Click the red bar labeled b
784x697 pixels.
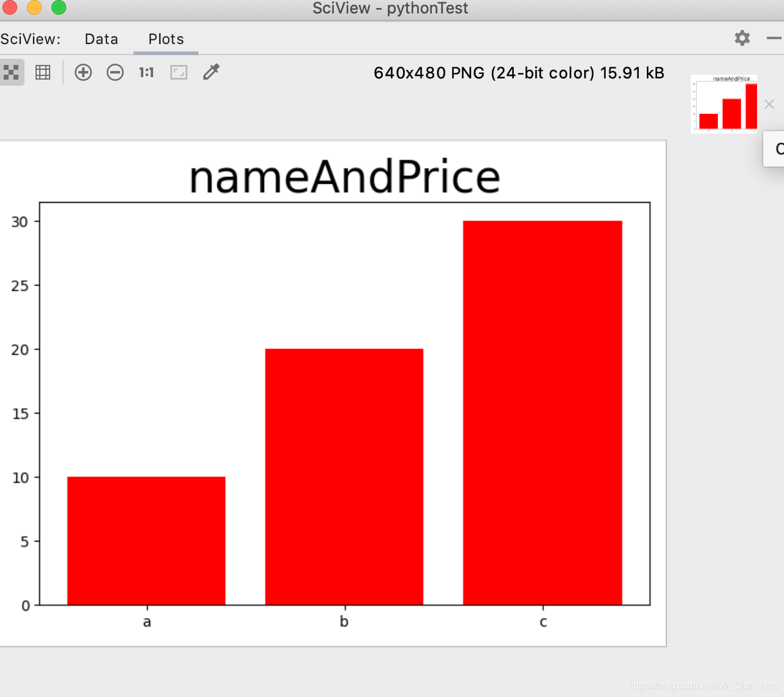point(344,477)
